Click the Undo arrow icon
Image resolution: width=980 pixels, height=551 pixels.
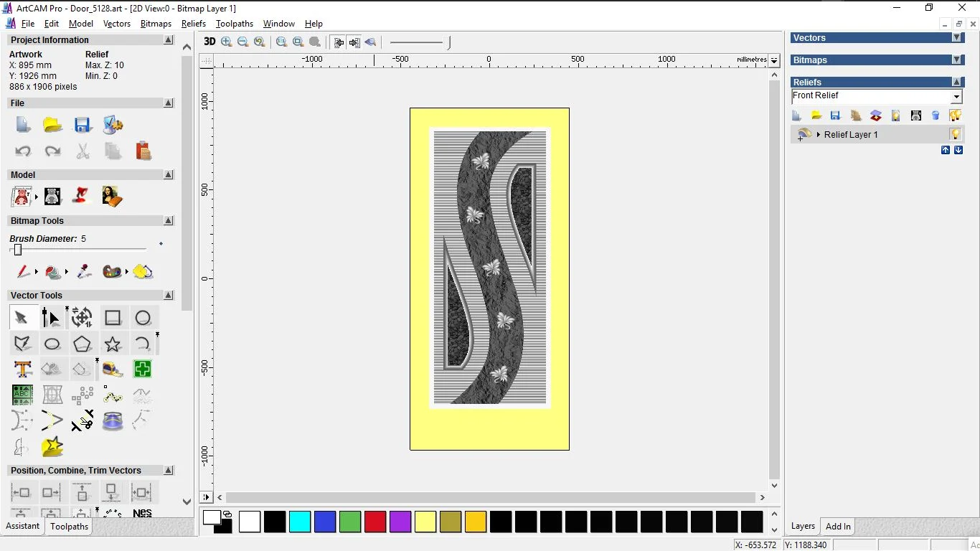pos(23,151)
